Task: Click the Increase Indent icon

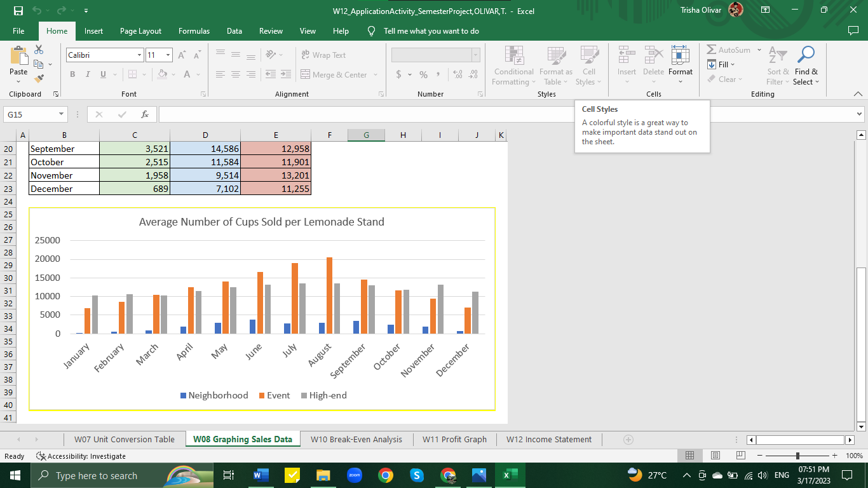Action: click(286, 74)
